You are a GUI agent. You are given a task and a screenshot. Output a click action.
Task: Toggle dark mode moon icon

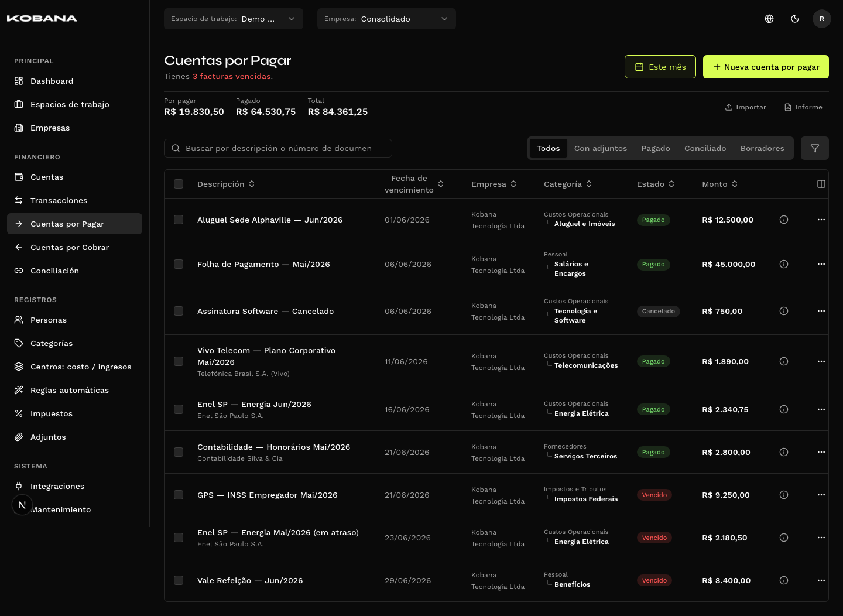pyautogui.click(x=795, y=19)
